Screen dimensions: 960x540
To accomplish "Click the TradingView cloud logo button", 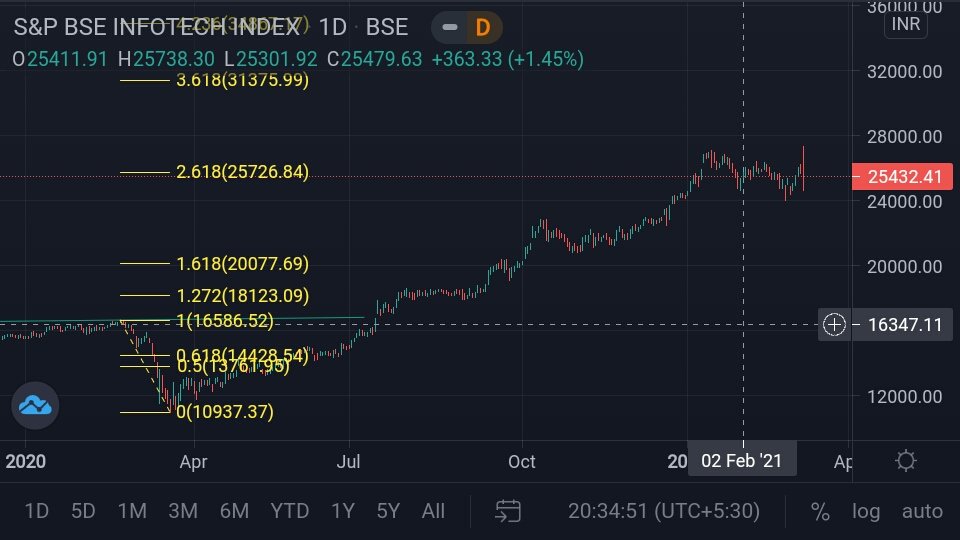I will [x=35, y=405].
